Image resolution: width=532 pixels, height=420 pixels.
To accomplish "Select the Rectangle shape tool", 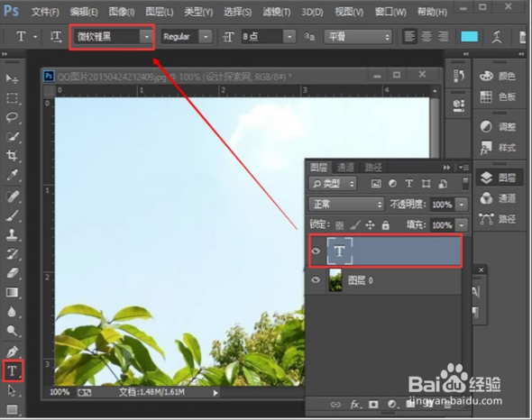I will coord(12,409).
